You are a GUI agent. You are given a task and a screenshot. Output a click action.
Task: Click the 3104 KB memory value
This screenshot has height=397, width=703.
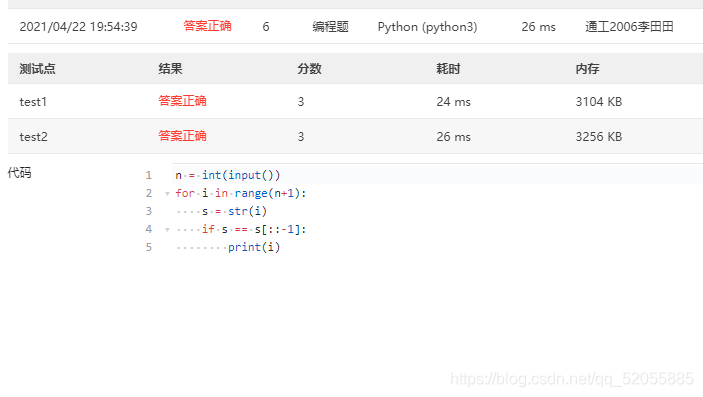coord(599,102)
